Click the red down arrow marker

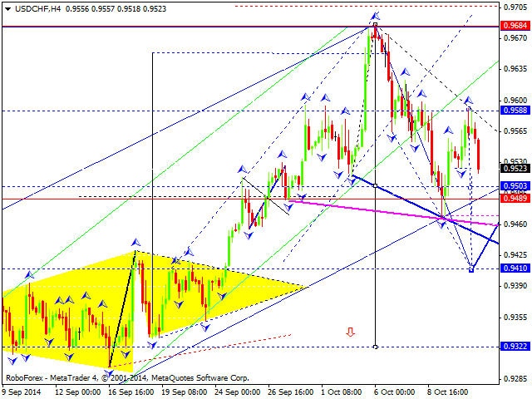pos(351,332)
